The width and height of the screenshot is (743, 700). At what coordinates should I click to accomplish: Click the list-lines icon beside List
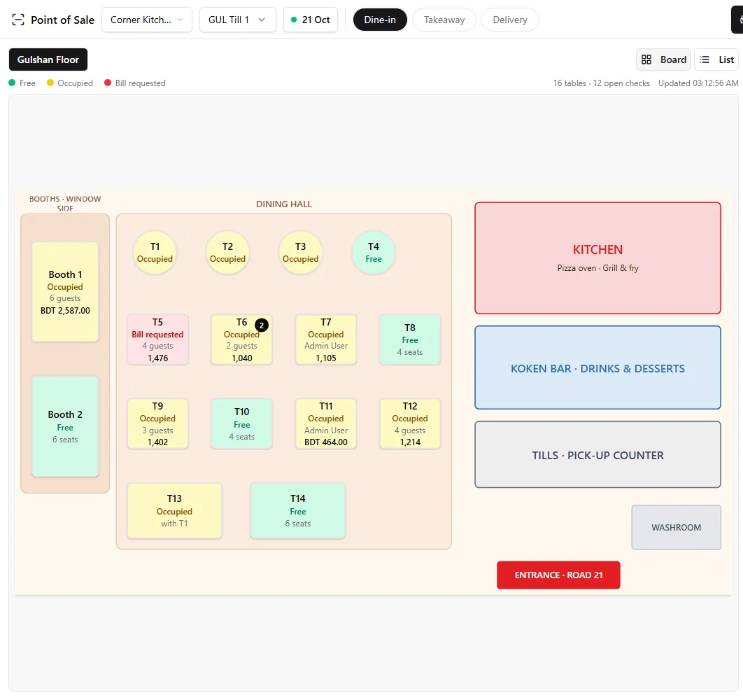(x=705, y=59)
